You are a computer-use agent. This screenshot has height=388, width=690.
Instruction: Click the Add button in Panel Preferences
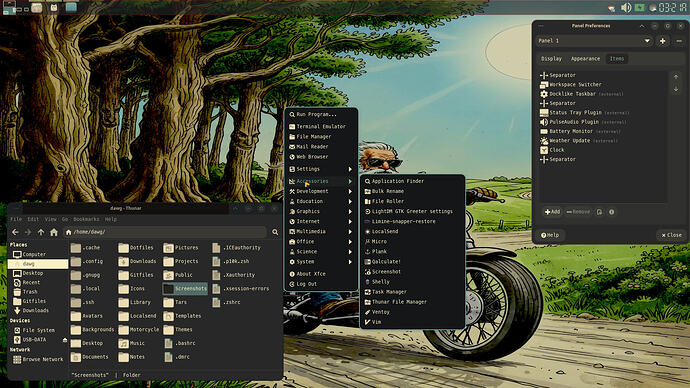(552, 212)
